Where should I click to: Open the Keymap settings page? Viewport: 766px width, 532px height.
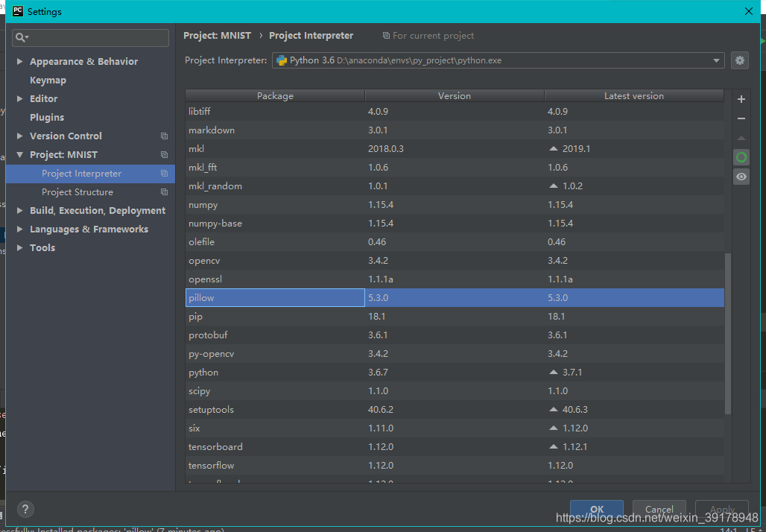(x=48, y=80)
